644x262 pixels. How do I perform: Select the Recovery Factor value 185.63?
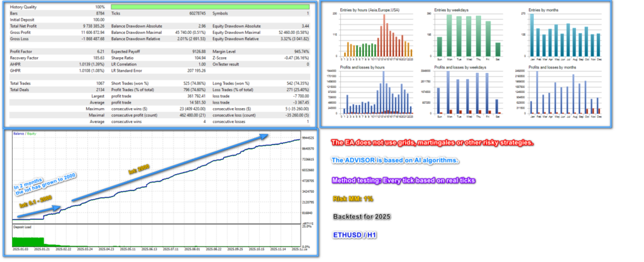pos(99,58)
